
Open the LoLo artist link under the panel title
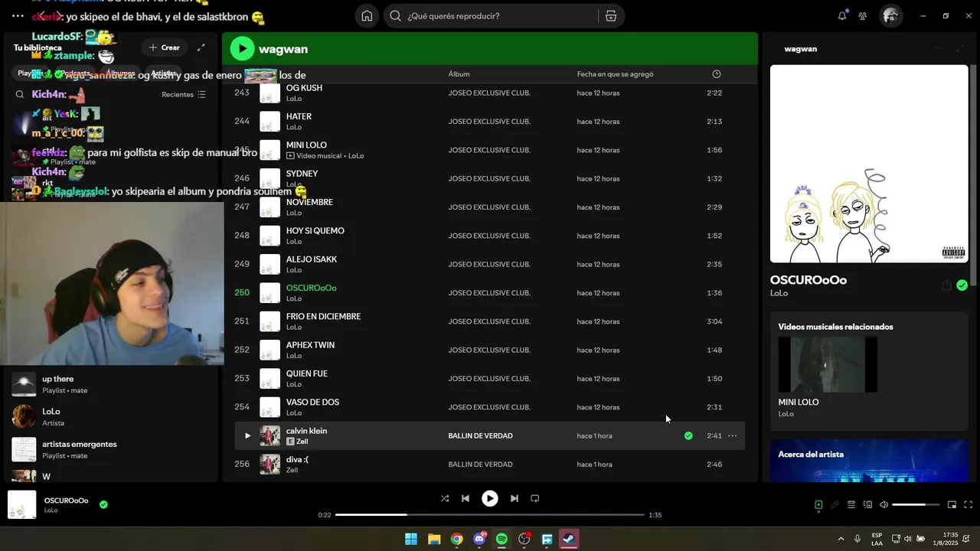point(779,293)
